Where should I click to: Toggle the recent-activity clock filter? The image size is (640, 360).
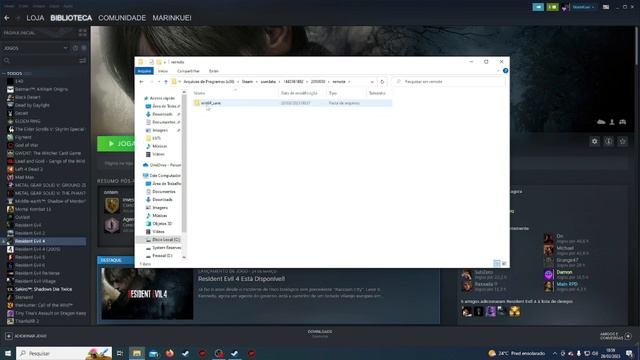[75, 48]
